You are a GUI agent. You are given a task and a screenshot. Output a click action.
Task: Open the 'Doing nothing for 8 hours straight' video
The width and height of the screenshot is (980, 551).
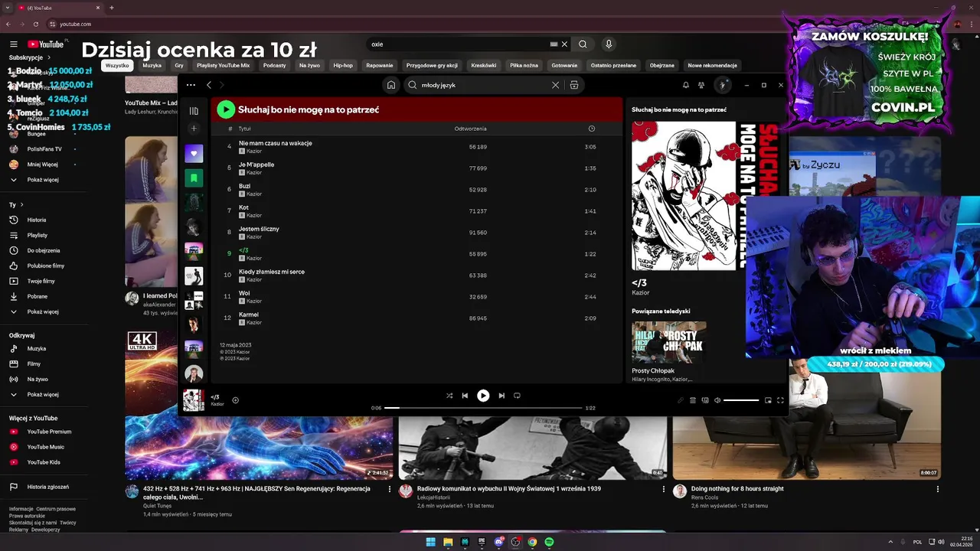click(x=737, y=488)
